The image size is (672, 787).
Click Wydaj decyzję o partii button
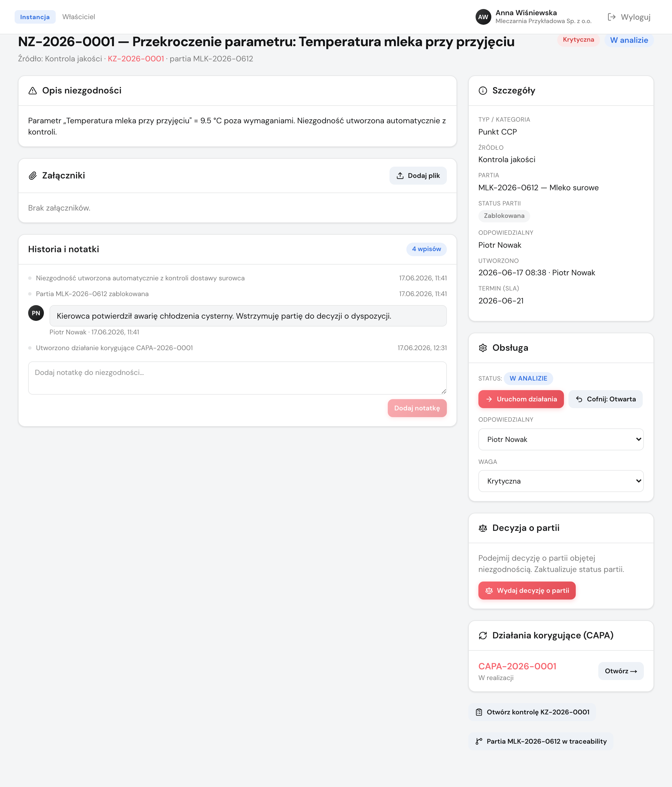click(x=527, y=591)
